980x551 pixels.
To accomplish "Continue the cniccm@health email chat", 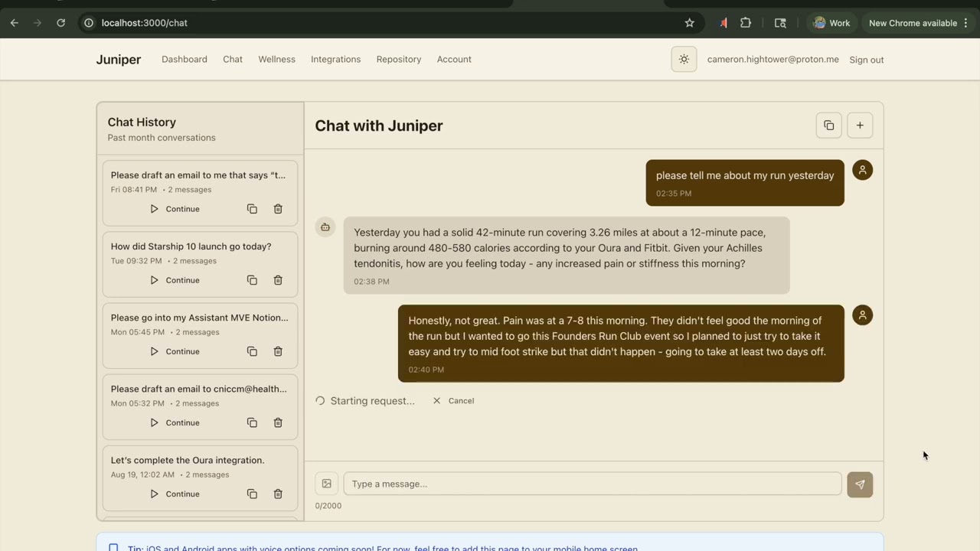I will point(175,422).
